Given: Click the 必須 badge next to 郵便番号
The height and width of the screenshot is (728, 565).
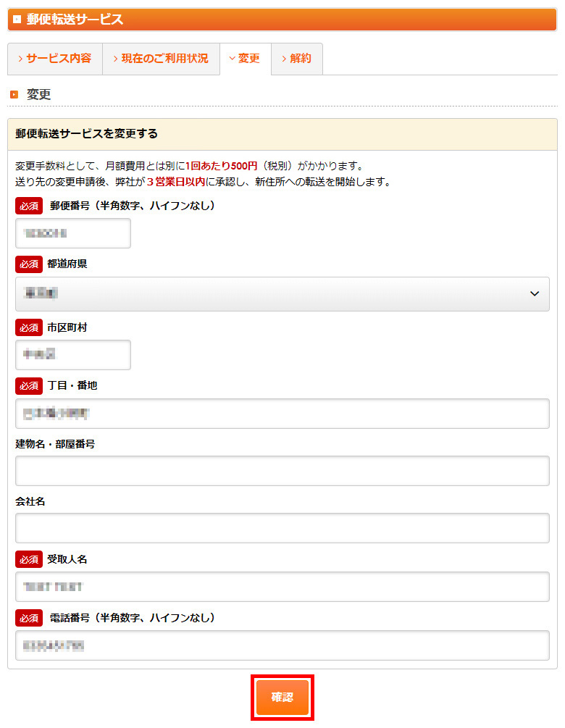Looking at the screenshot, I should click(x=29, y=206).
